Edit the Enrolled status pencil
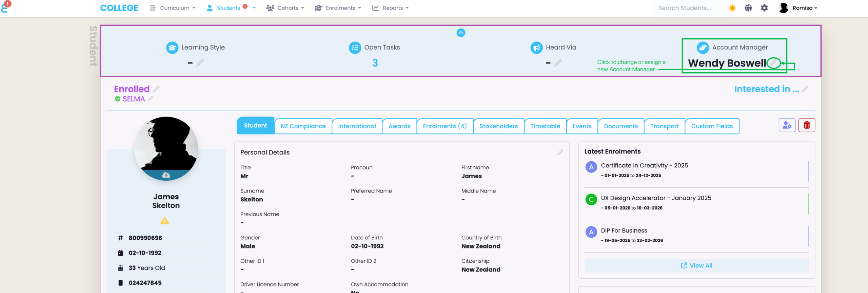 (x=156, y=89)
